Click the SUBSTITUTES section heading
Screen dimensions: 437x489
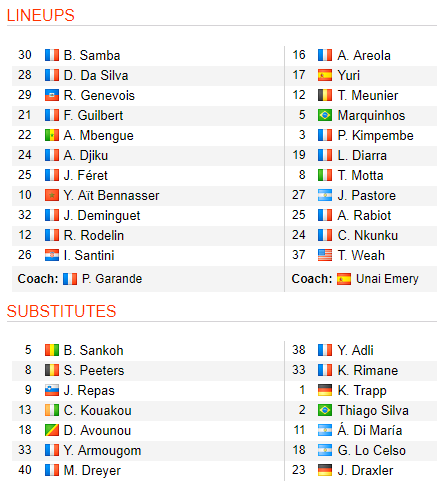(62, 311)
